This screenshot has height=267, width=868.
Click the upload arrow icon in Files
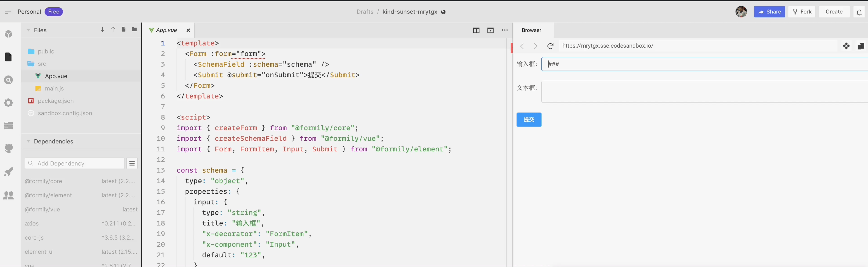[113, 30]
